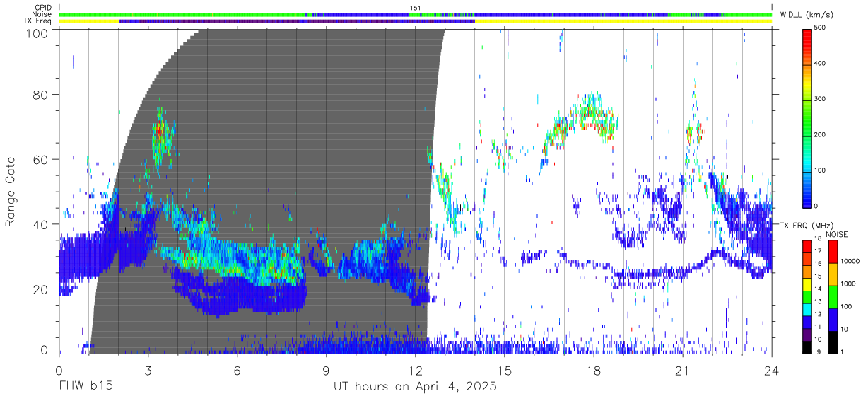Screen dimensions: 868x401
Task: Click the TX Freq time-strip bar
Action: (x=415, y=21)
